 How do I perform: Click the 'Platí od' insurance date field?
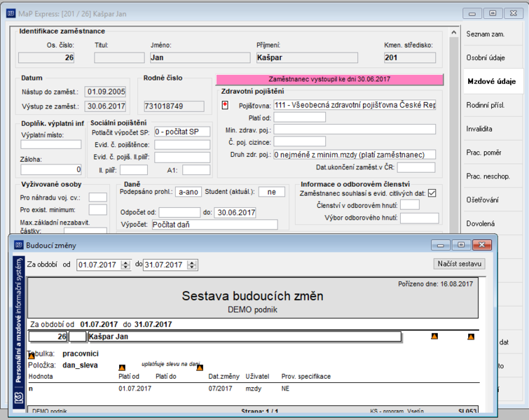[x=300, y=117]
